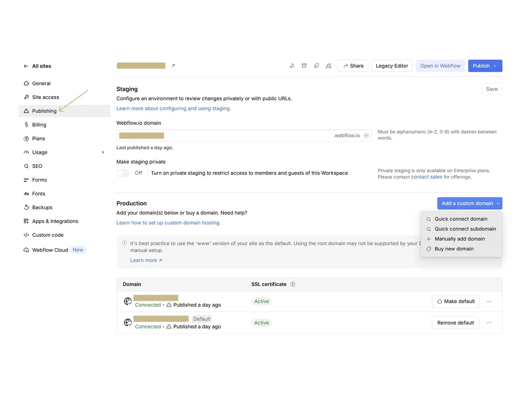The height and width of the screenshot is (399, 532).
Task: Expand the Usage sidebar chevron
Action: pos(103,152)
